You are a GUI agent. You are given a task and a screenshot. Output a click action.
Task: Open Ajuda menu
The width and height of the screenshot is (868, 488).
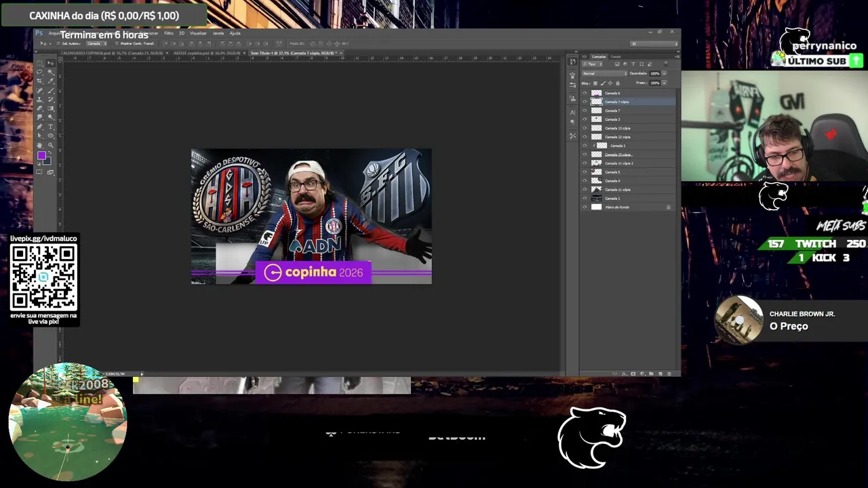click(235, 33)
